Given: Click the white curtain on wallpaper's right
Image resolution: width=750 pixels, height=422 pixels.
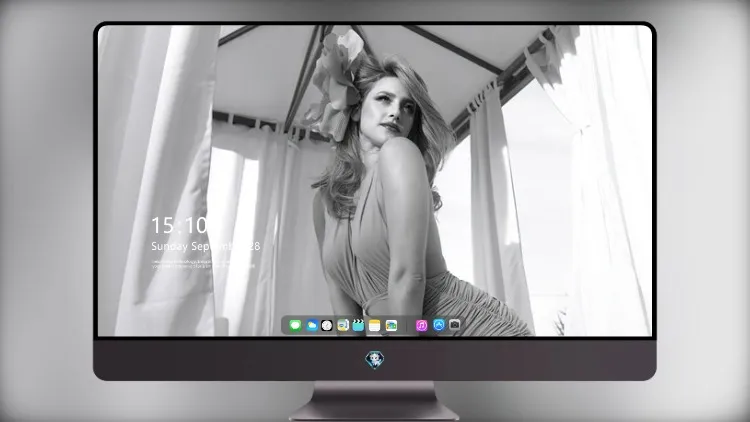Looking at the screenshot, I should click(x=598, y=182).
